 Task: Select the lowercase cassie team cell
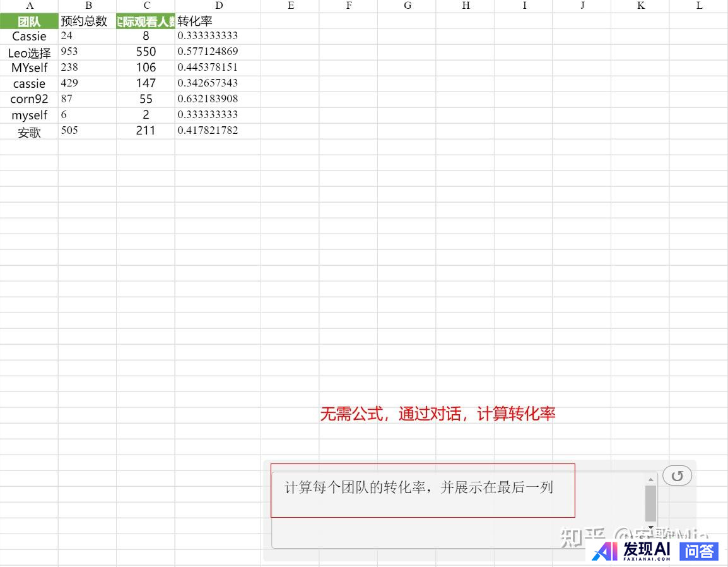pyautogui.click(x=29, y=83)
